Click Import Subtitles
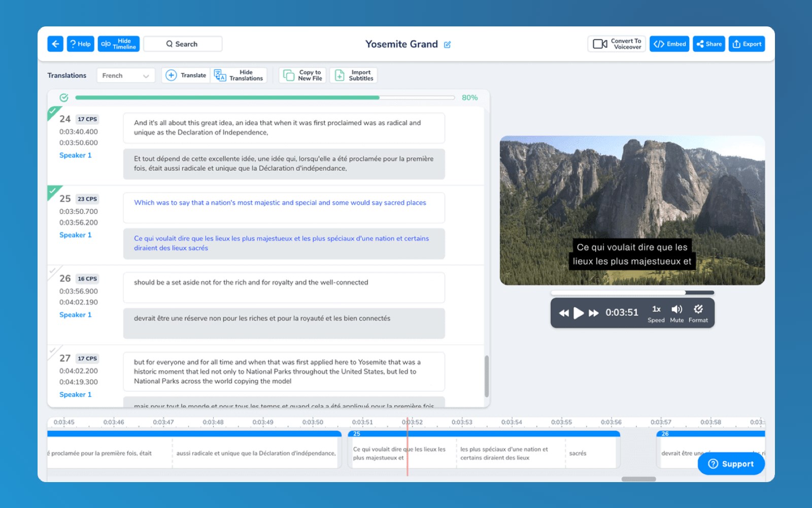This screenshot has width=812, height=508. point(354,75)
